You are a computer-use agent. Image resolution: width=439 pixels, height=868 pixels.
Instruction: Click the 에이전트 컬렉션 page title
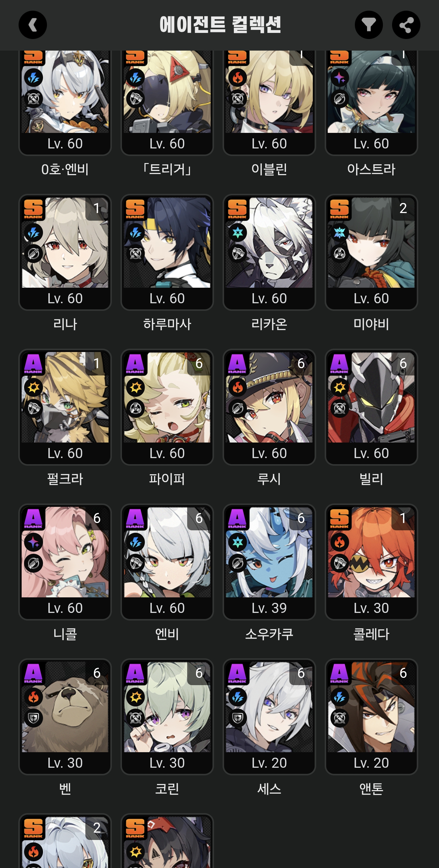point(220,25)
